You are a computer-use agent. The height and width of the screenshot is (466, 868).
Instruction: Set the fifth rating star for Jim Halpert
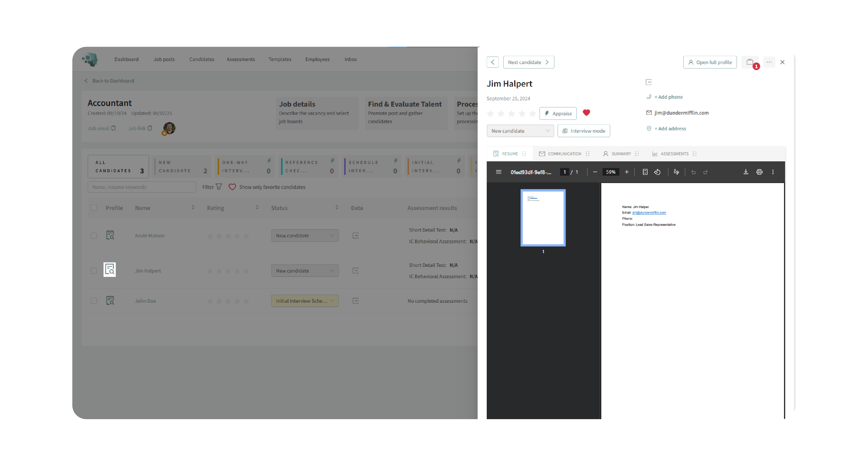pos(532,114)
